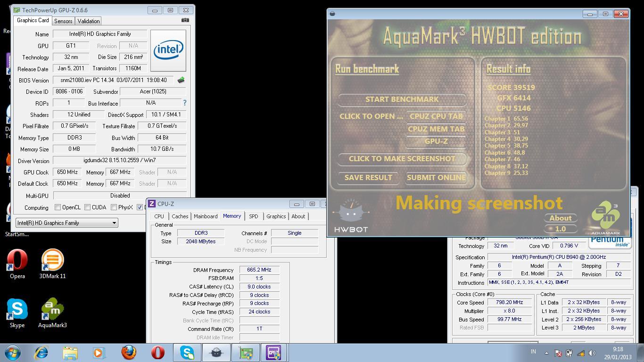Image resolution: width=644 pixels, height=362 pixels.
Task: Click the Specification field in CPU-Z CPU window
Action: click(559, 257)
